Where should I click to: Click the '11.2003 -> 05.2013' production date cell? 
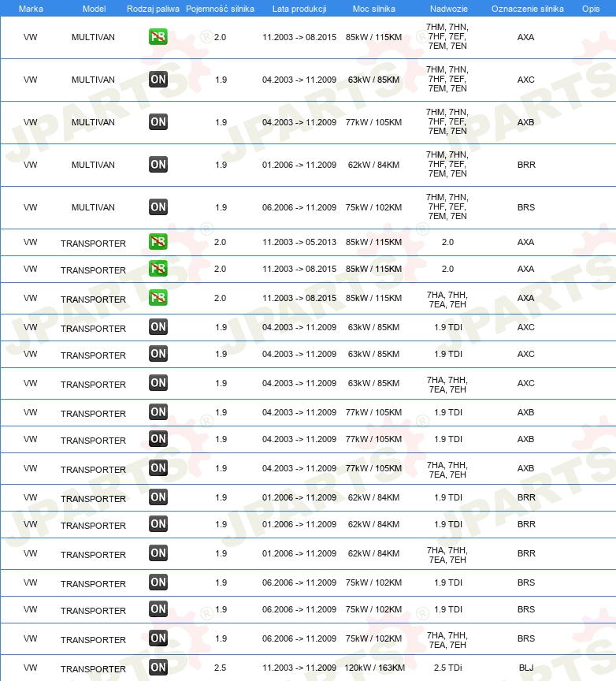[299, 242]
